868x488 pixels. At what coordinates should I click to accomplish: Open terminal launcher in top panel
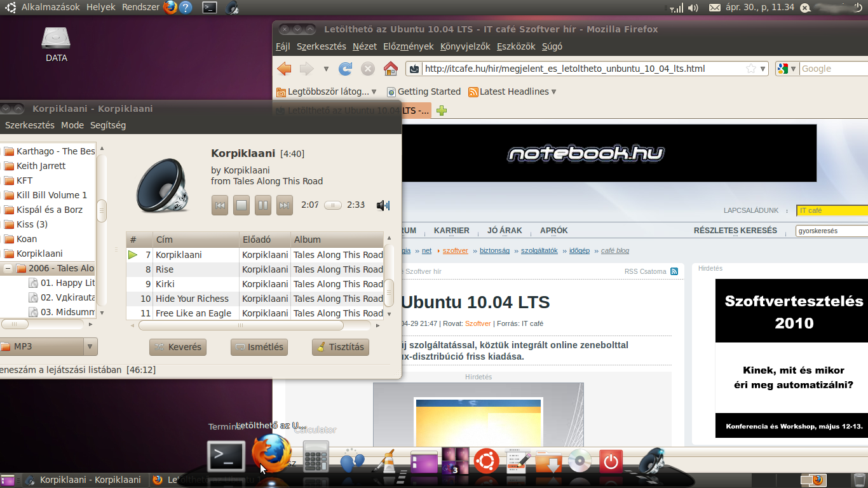coord(209,8)
